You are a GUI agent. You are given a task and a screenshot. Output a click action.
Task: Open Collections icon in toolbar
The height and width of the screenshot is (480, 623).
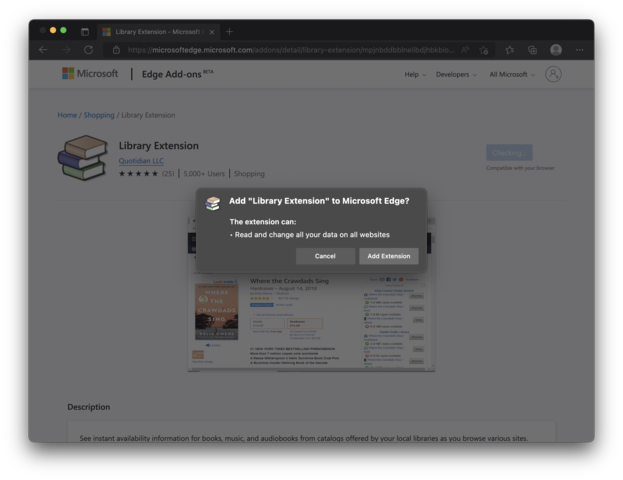[x=532, y=50]
